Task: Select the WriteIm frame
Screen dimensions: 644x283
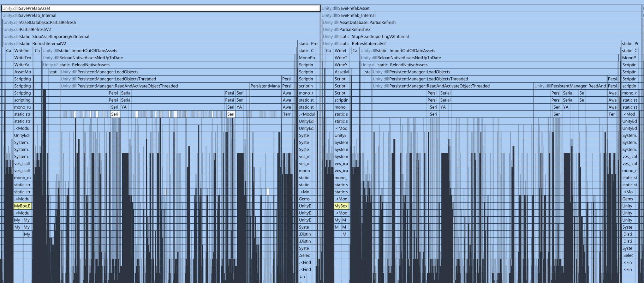Action: [x=22, y=51]
